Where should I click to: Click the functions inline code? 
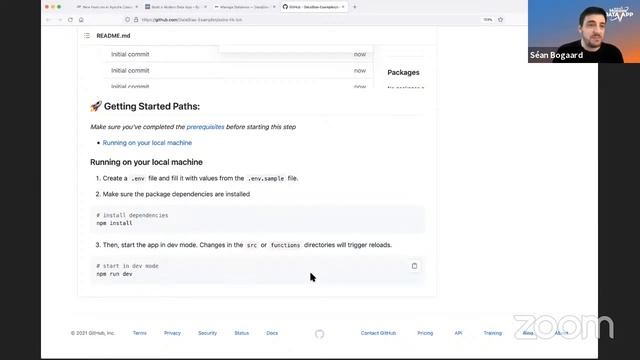coord(285,245)
